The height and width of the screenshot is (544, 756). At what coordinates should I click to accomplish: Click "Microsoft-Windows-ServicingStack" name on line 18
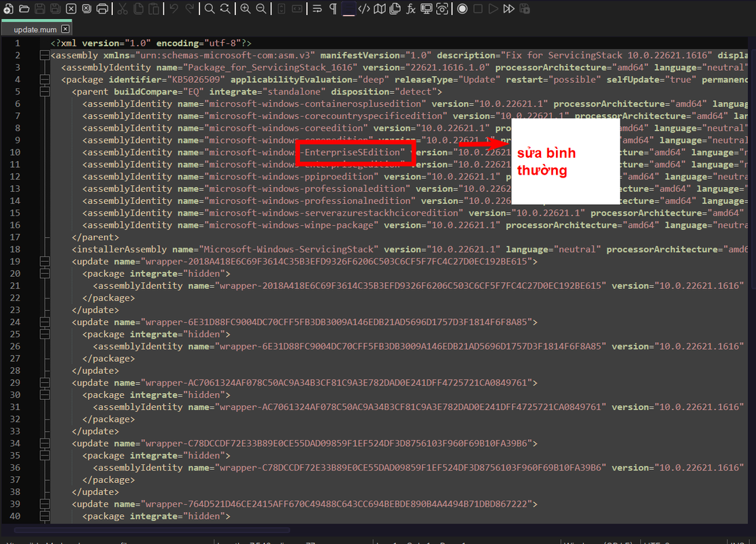tap(289, 249)
